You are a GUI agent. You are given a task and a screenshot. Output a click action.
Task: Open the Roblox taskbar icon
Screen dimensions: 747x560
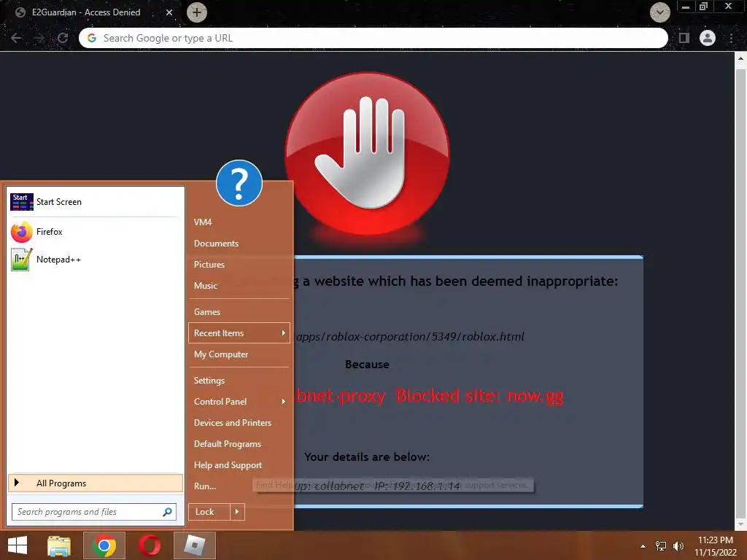[x=194, y=545]
